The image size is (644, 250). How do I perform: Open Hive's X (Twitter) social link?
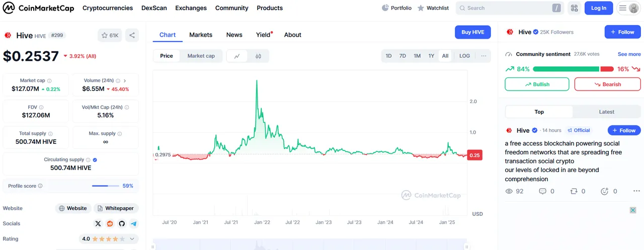(98, 223)
